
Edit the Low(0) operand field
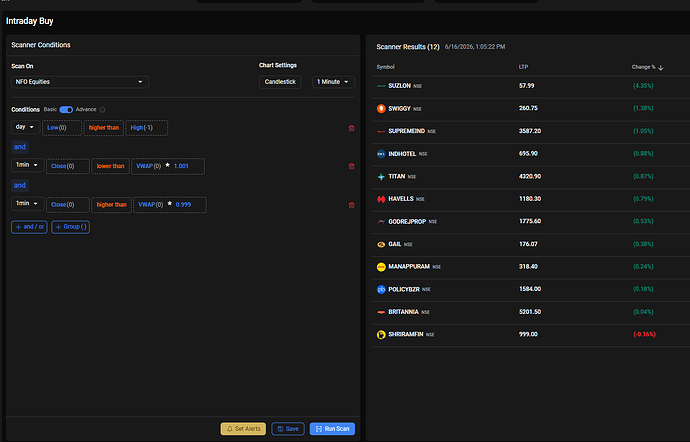coord(62,128)
